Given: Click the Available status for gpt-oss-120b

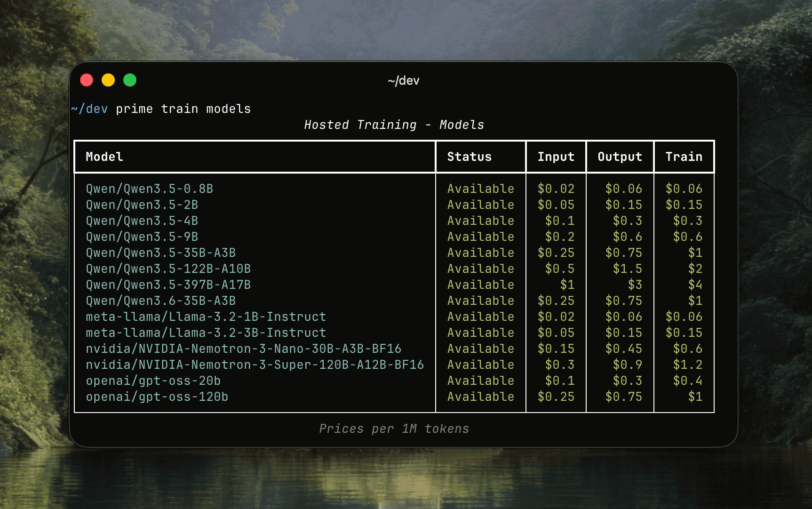Looking at the screenshot, I should tap(481, 397).
